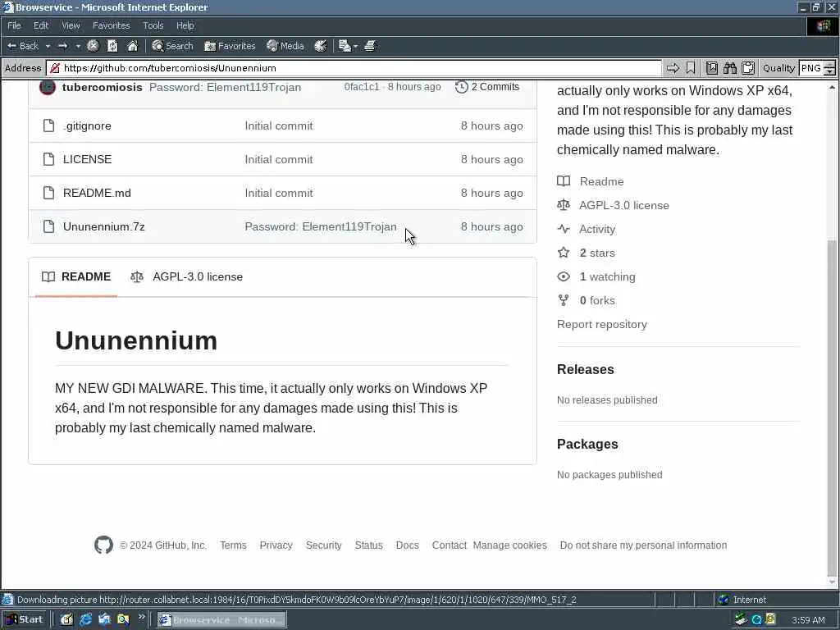Open the Privacy footer link
The image size is (840, 630).
point(276,546)
